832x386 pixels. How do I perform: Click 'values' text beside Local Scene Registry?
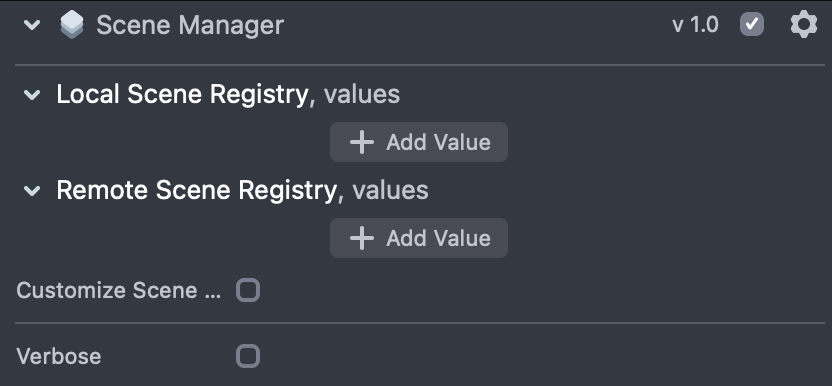pyautogui.click(x=362, y=95)
